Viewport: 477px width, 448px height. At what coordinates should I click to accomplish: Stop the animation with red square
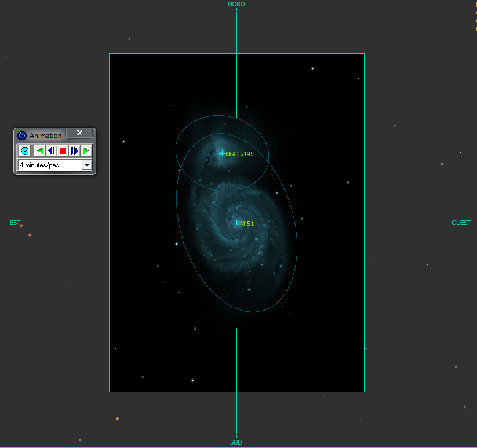pos(63,151)
